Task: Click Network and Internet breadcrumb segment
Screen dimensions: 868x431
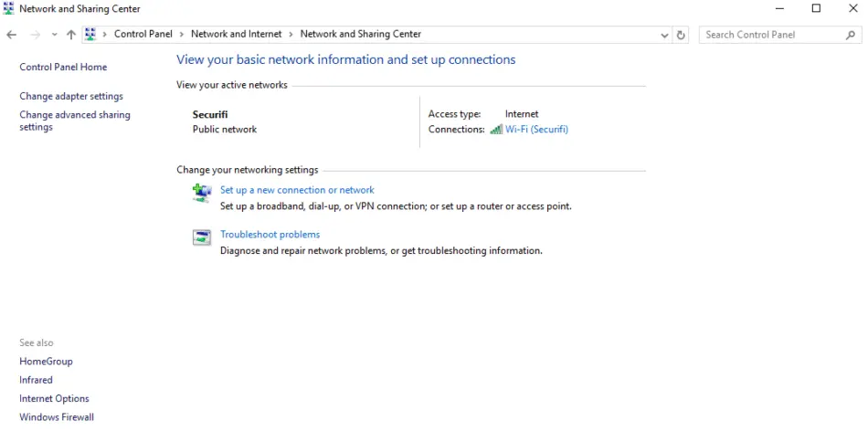Action: (237, 34)
